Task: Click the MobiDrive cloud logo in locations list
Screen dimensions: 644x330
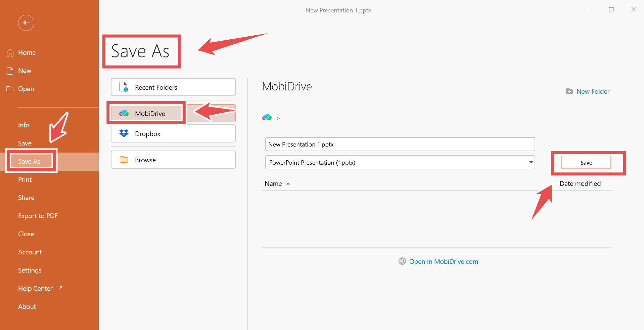Action: (124, 114)
